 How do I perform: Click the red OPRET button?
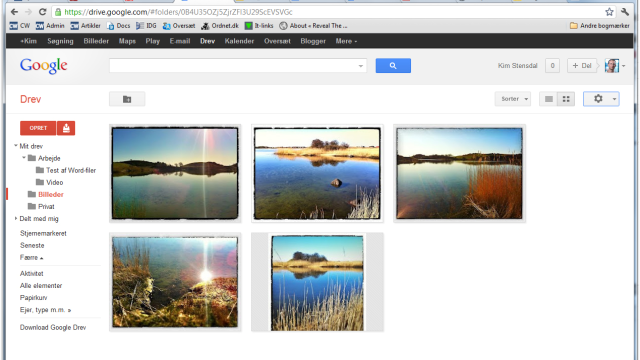[x=38, y=128]
